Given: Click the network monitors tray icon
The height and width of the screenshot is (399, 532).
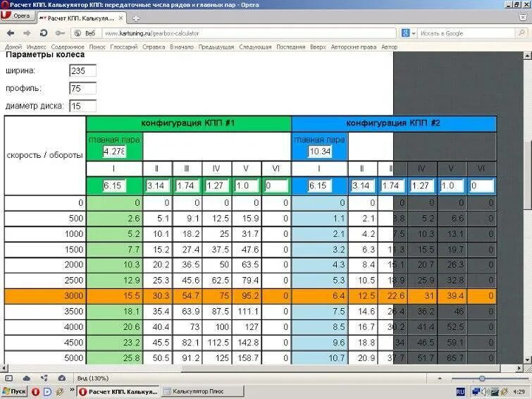Looking at the screenshot, I should pyautogui.click(x=476, y=392).
